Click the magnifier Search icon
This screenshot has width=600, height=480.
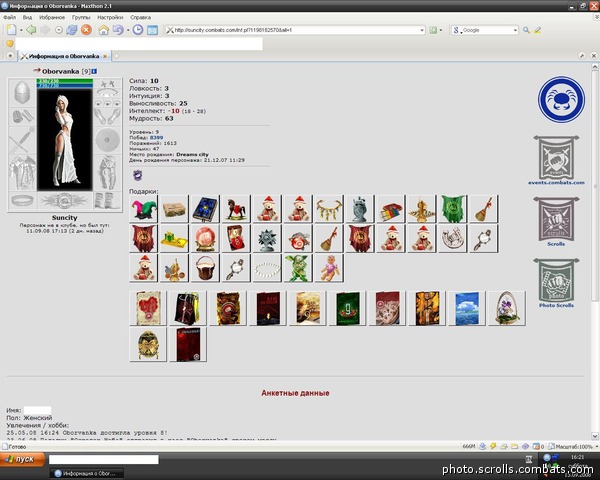(x=527, y=30)
